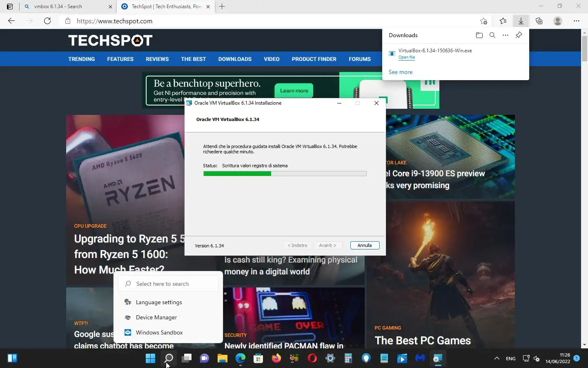Viewport: 588px width, 368px height.
Task: Click VirtualBox installation progress bar
Action: 285,174
